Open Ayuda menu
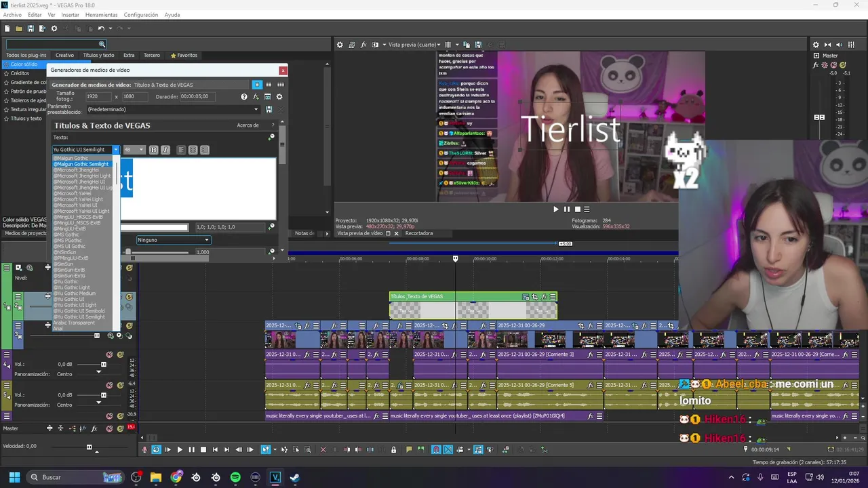This screenshot has height=488, width=868. 172,15
